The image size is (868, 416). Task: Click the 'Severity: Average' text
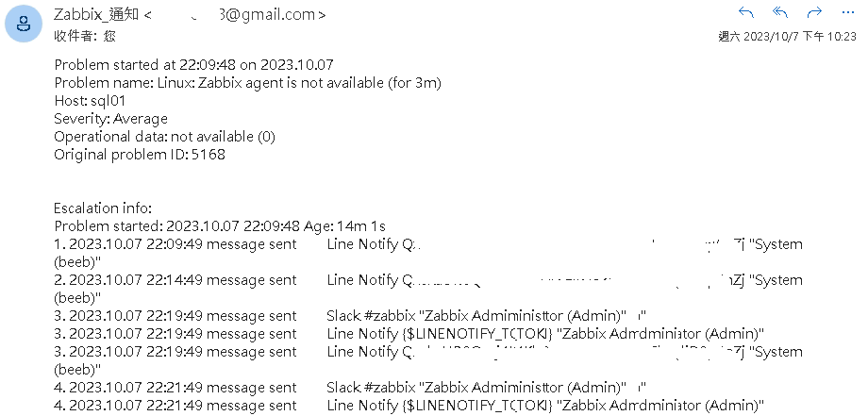coord(110,118)
